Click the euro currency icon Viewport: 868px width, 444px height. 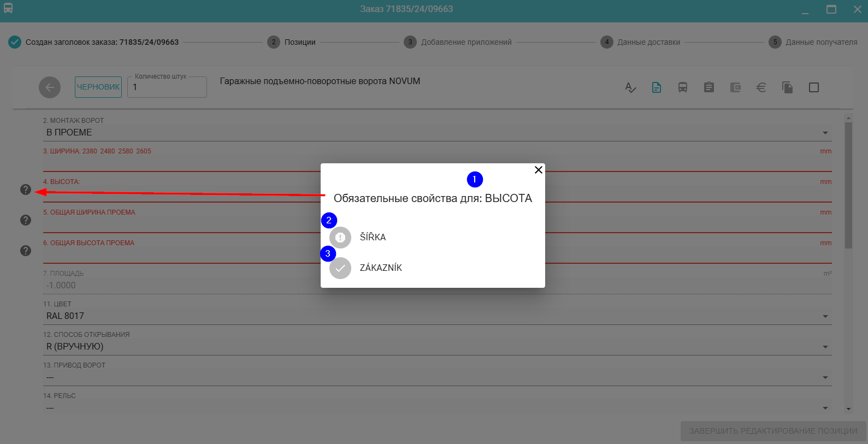[761, 87]
